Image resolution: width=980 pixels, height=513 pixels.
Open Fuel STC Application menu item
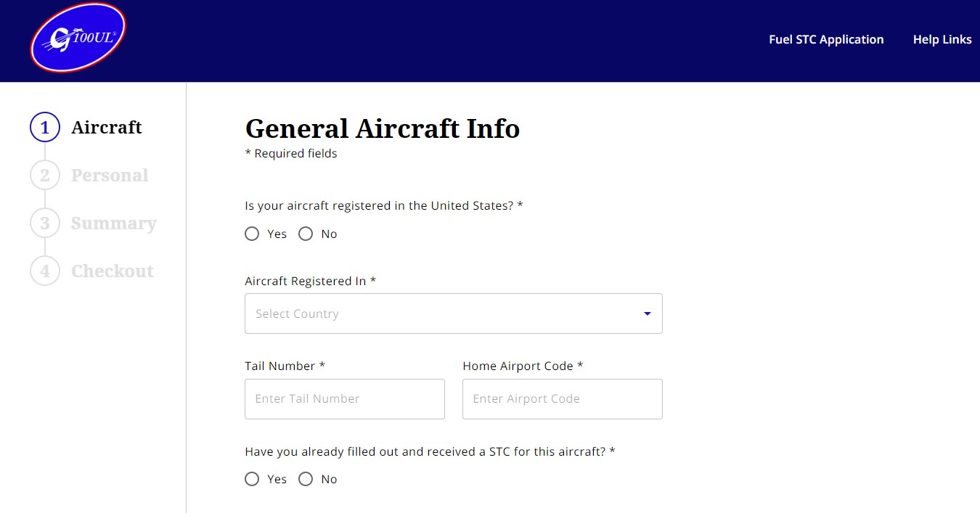[826, 40]
